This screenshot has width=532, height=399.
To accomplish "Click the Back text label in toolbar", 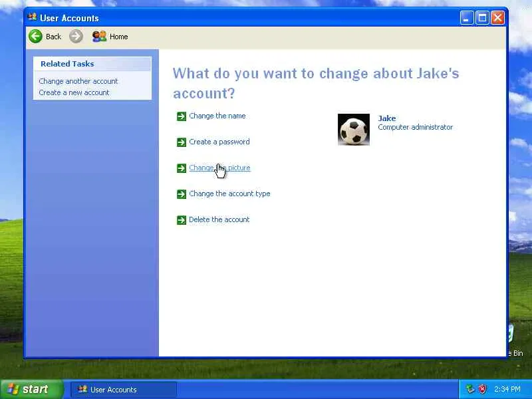I will point(53,37).
